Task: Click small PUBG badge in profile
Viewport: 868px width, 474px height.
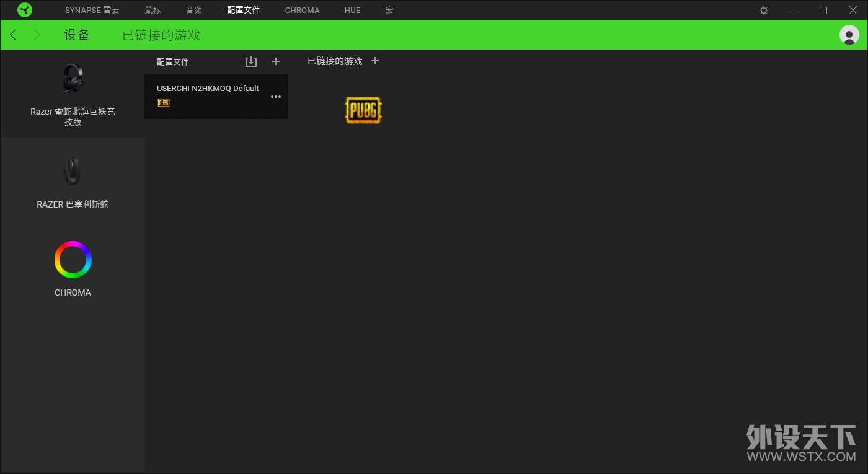Action: [164, 103]
